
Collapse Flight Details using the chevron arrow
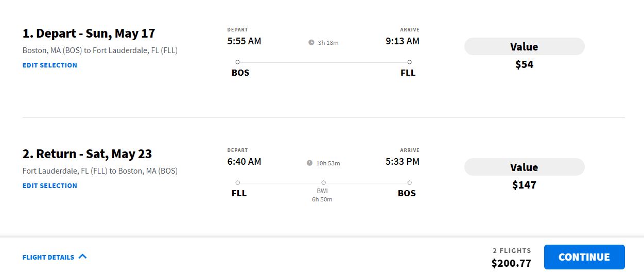82,257
